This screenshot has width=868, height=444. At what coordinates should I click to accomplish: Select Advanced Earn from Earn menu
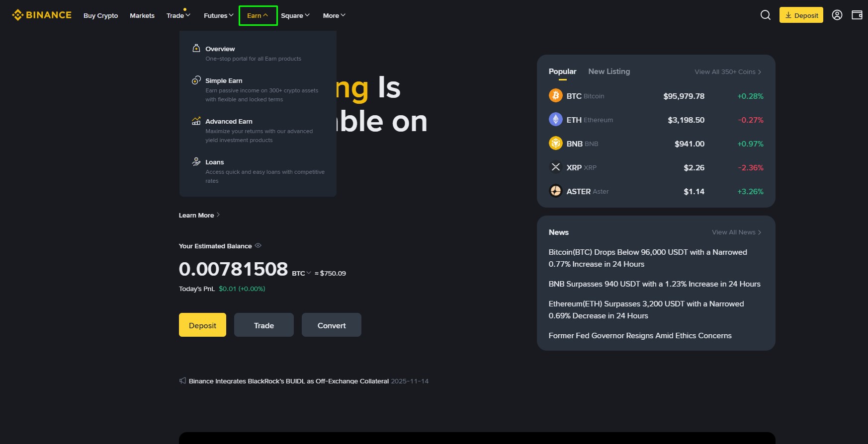click(x=258, y=130)
